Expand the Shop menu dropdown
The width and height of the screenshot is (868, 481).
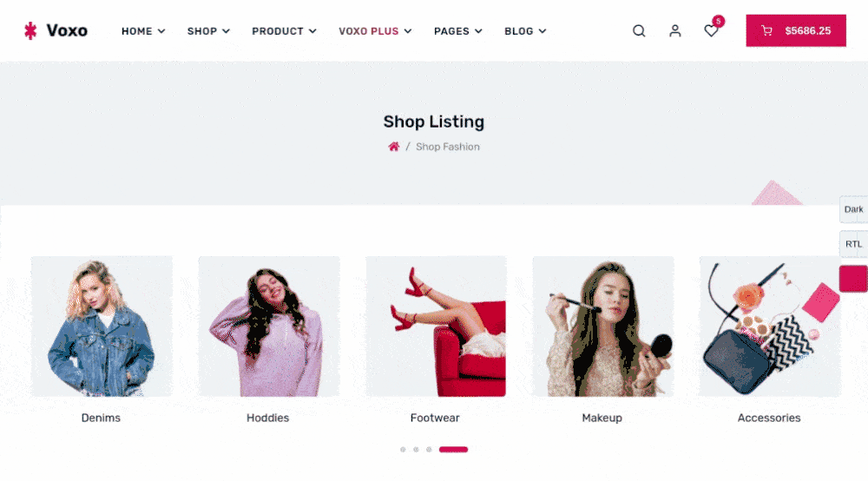pos(208,31)
